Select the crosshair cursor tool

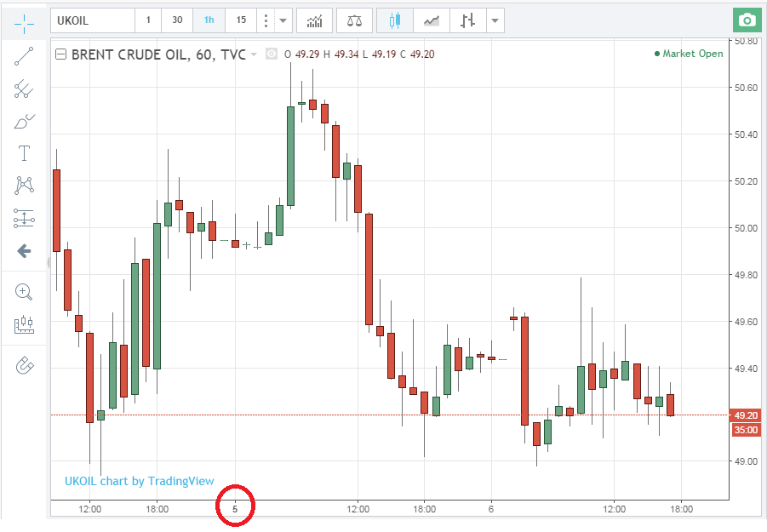pos(24,22)
